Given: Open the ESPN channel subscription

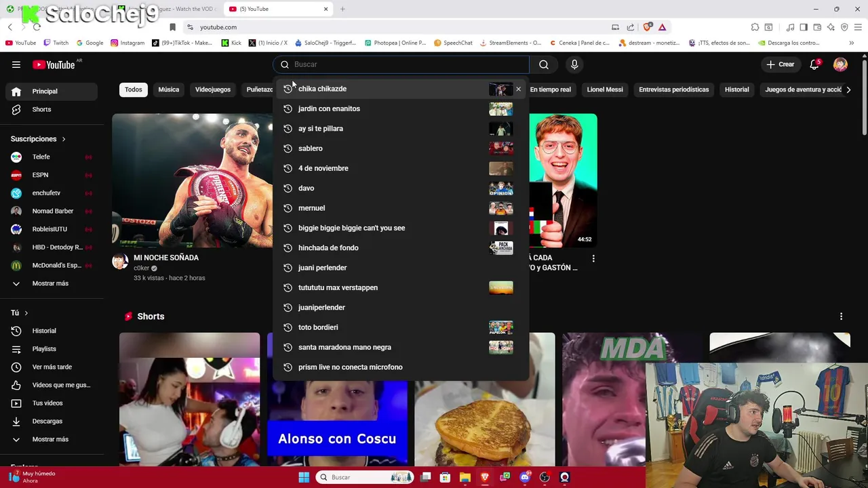Looking at the screenshot, I should point(52,175).
